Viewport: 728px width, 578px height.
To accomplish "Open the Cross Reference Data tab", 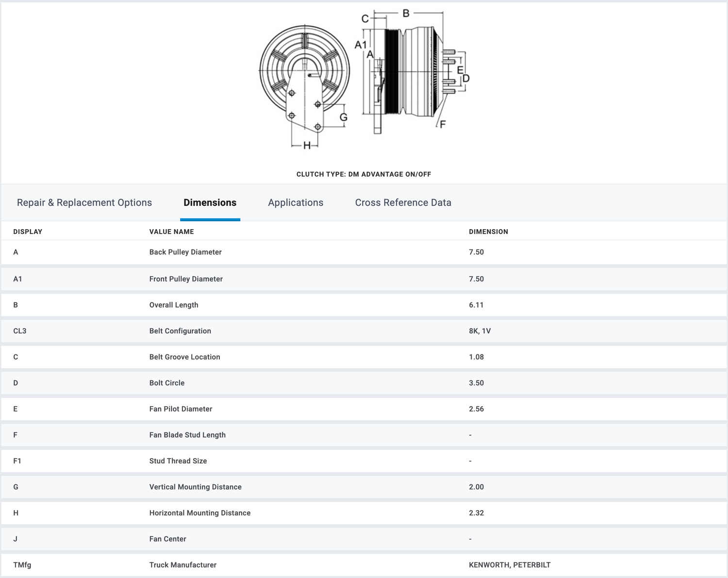I will coord(403,203).
